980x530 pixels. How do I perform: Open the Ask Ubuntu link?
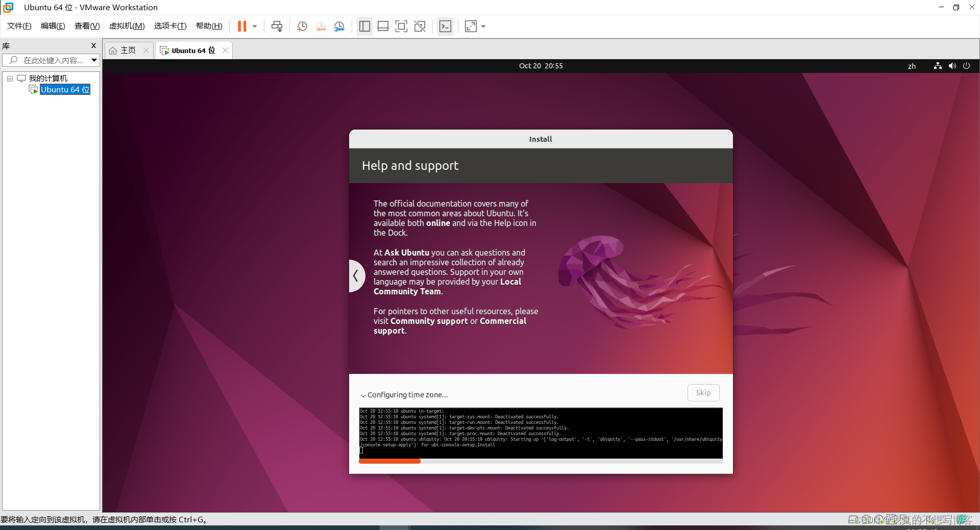[x=406, y=253]
